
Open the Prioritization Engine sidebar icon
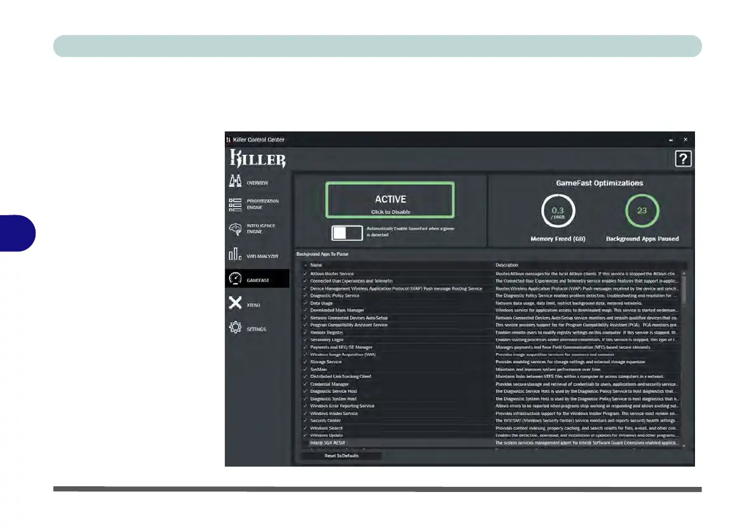pyautogui.click(x=235, y=205)
